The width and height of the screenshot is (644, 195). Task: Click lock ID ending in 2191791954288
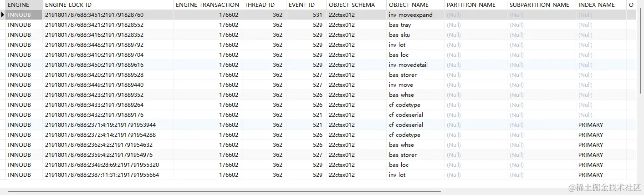pyautogui.click(x=108, y=135)
